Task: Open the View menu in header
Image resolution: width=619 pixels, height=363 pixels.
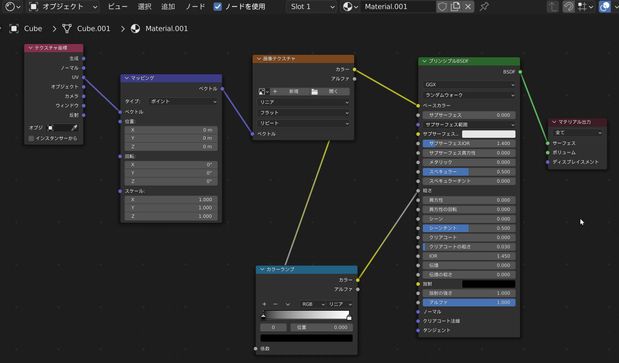Action: pos(117,7)
